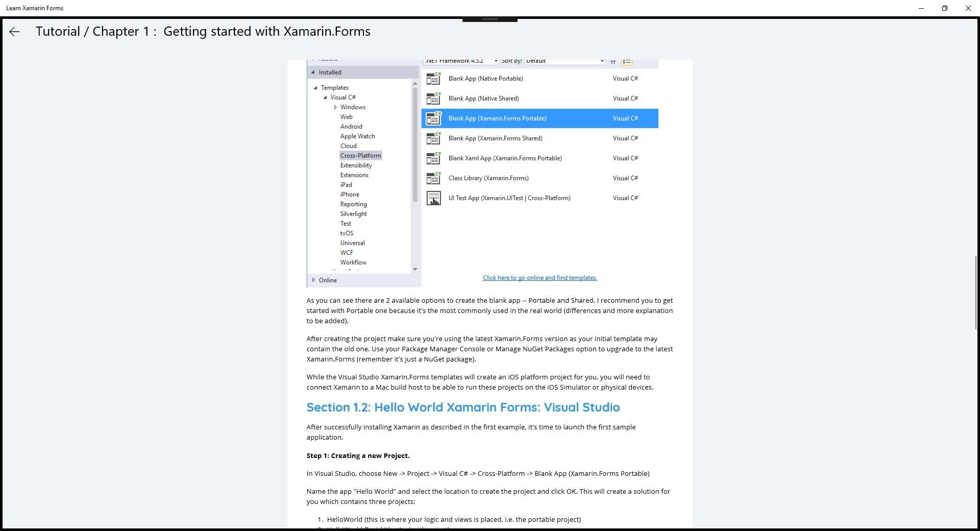The image size is (980, 531).
Task: Collapse the Templates tree node arrow
Action: (x=315, y=88)
